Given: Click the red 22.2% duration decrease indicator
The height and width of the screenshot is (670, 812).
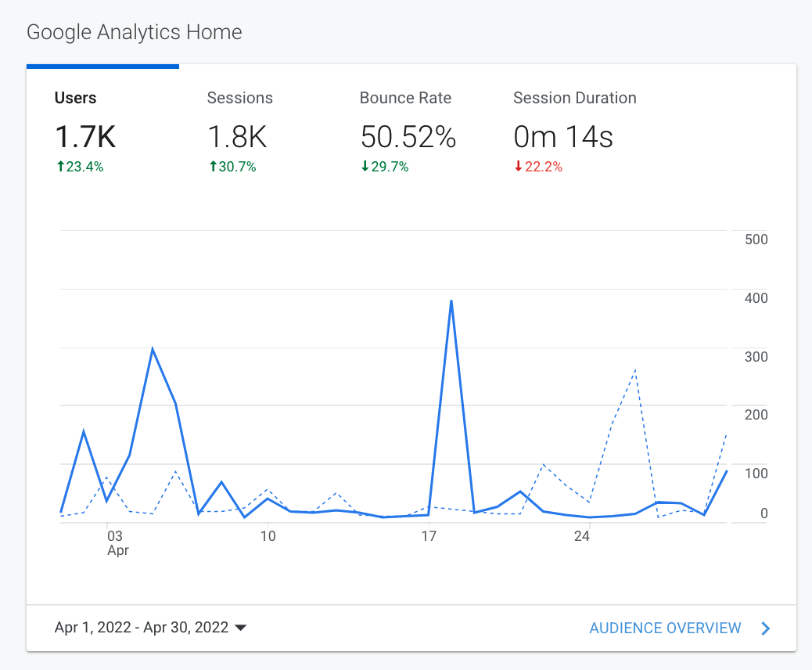Looking at the screenshot, I should click(x=538, y=167).
